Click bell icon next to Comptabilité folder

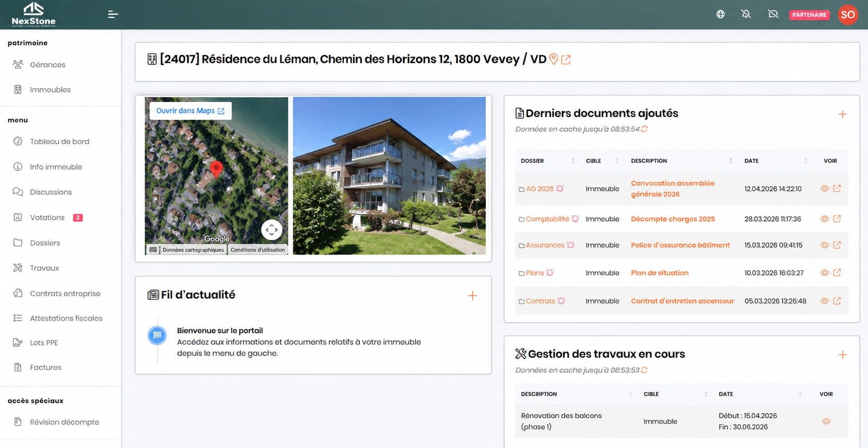pyautogui.click(x=575, y=219)
